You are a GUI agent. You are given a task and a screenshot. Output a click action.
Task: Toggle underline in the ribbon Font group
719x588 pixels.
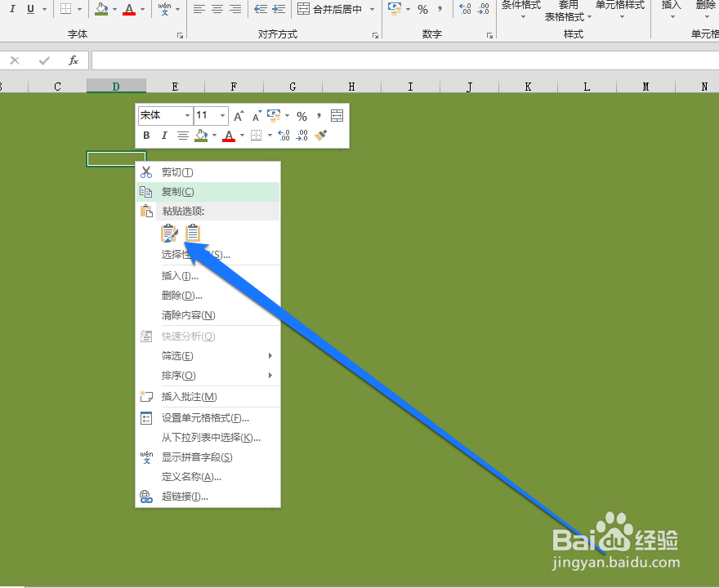coord(29,8)
